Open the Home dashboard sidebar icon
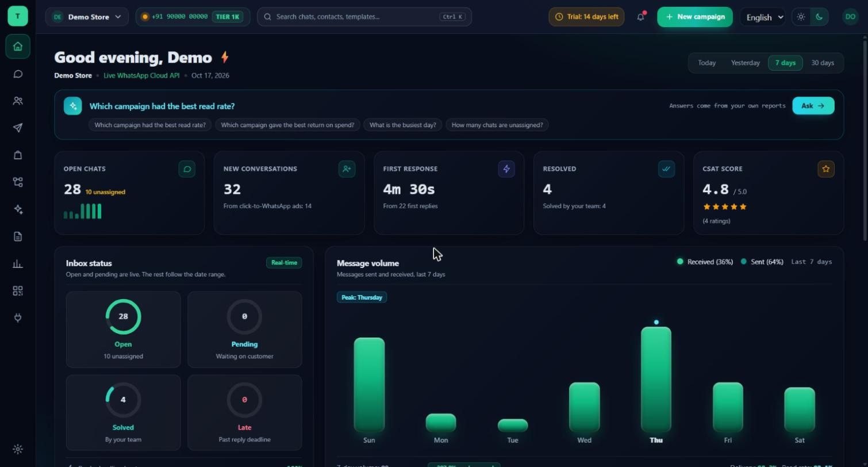Viewport: 868px width, 467px height. pyautogui.click(x=18, y=47)
